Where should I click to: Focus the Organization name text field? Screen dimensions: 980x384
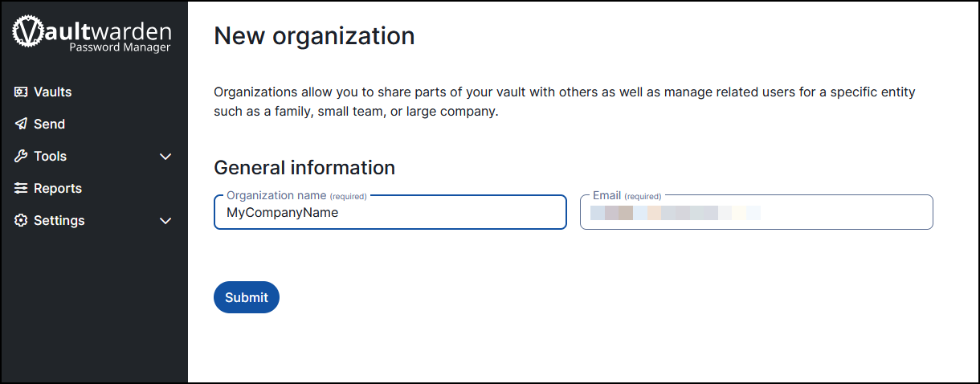pos(390,214)
